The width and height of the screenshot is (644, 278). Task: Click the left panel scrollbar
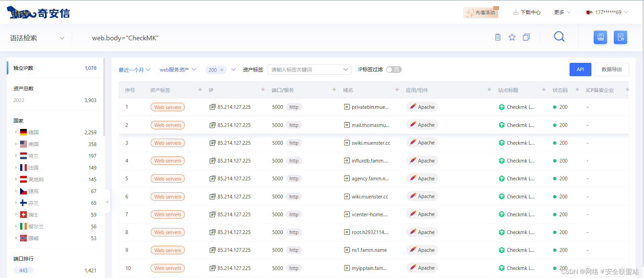104,97
